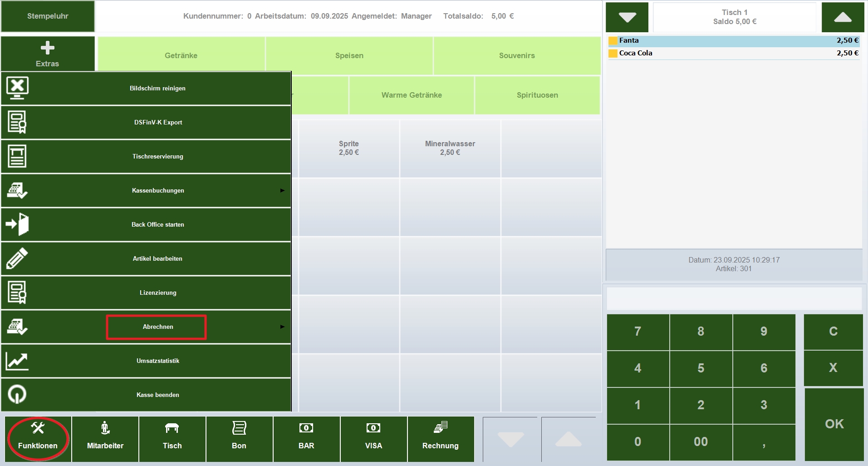Click the Kasse beenden power icon
Screen dimensions: 868x466
(17, 394)
